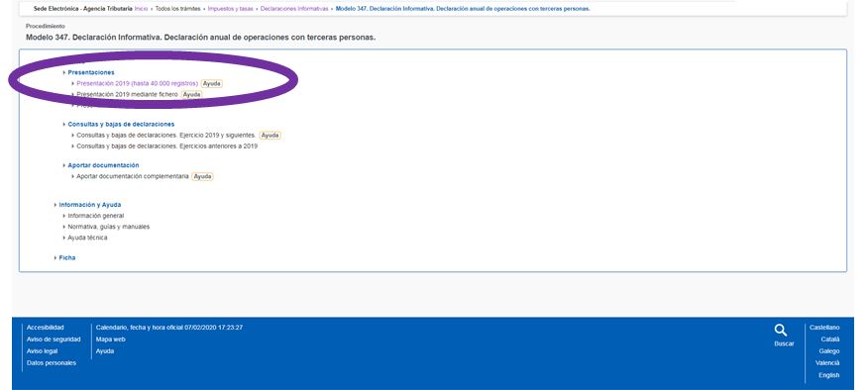The image size is (868, 390).
Task: Click 'Sede Electrónica - Agencia Tributaria' breadcrumb text
Action: pos(83,9)
